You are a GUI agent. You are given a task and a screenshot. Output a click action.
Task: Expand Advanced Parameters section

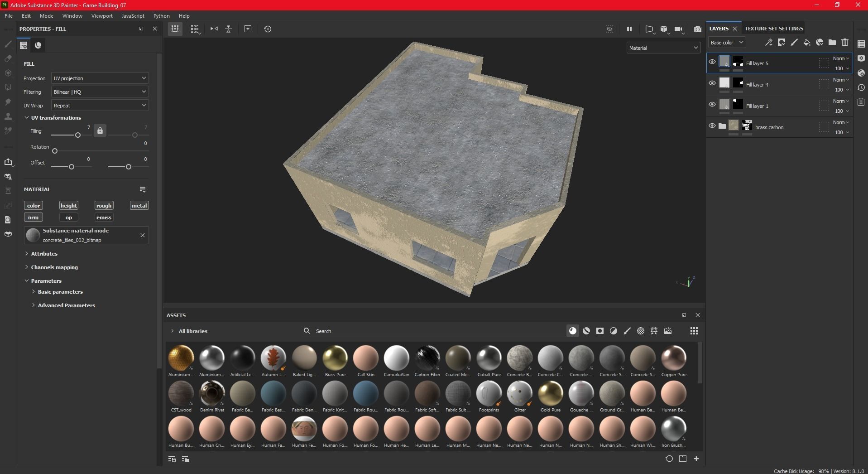pyautogui.click(x=34, y=305)
